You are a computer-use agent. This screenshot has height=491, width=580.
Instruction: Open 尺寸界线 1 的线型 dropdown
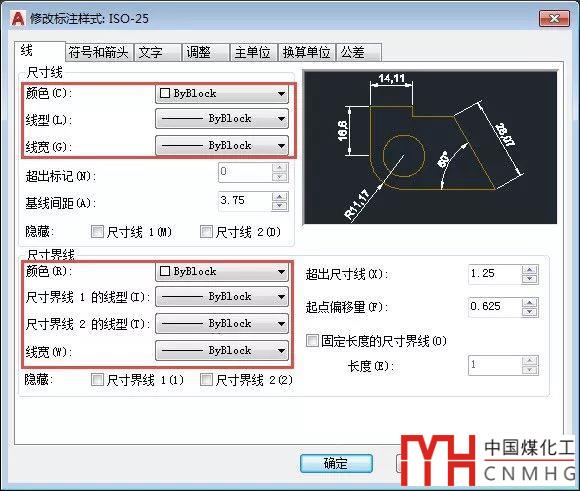[x=222, y=296]
